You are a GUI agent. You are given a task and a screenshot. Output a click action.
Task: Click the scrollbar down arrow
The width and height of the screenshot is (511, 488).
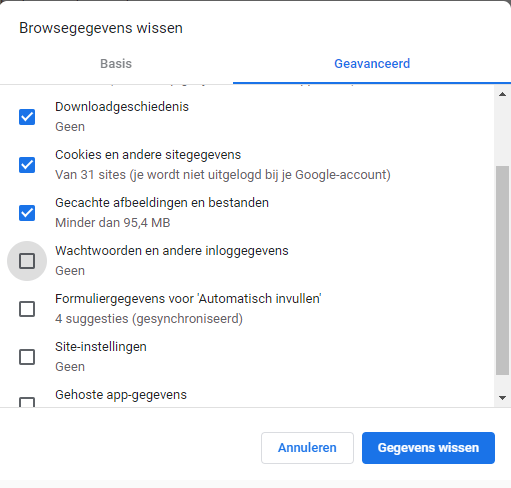click(x=502, y=398)
